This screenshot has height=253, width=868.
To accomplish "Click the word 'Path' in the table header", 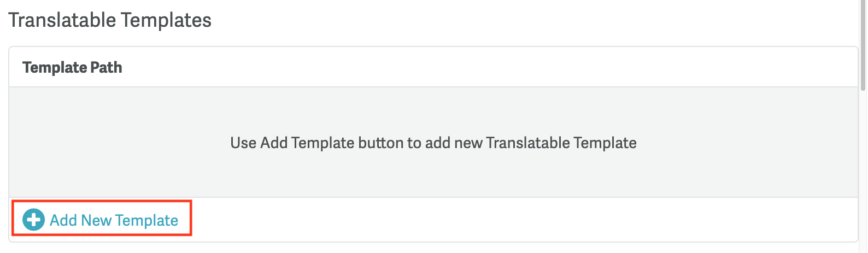I will (107, 67).
